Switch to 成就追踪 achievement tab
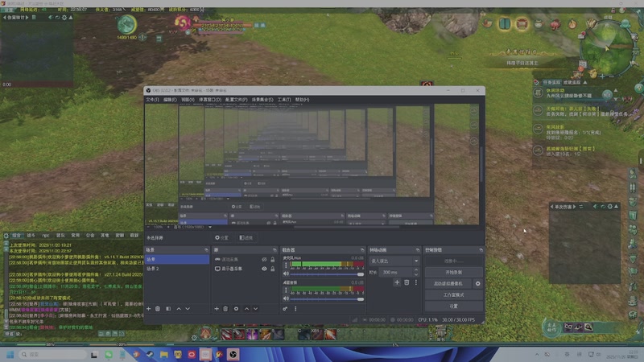The height and width of the screenshot is (362, 644). pos(572,83)
